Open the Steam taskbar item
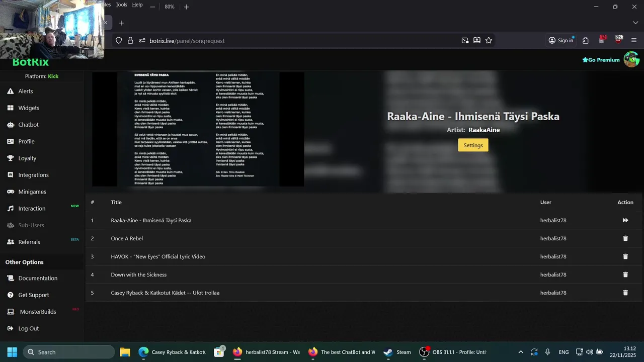 click(397, 352)
